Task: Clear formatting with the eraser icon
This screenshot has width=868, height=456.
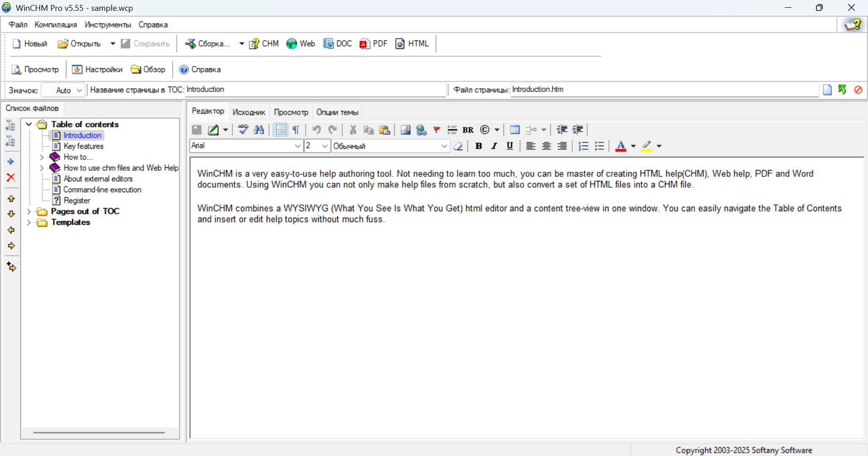Action: pos(458,146)
